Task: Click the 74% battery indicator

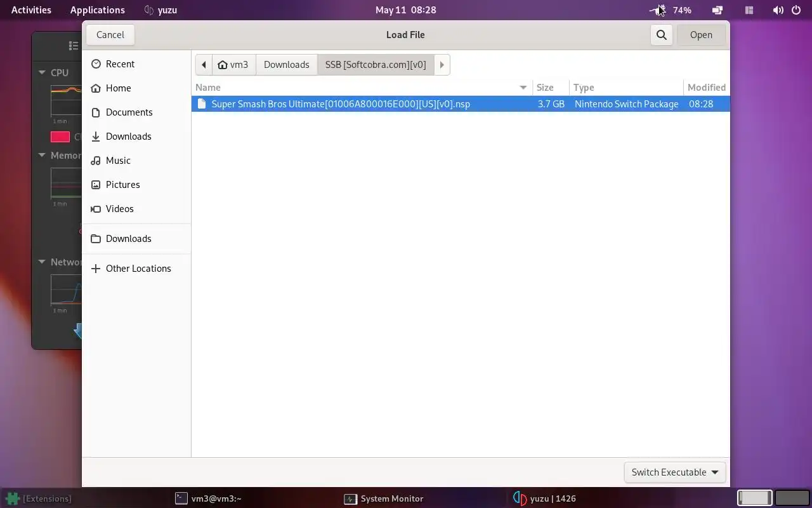Action: click(x=682, y=10)
